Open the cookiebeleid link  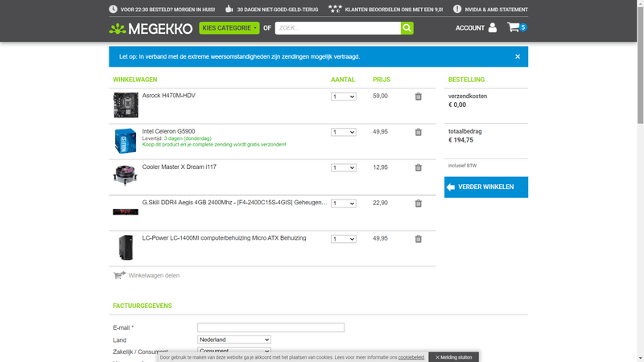411,357
